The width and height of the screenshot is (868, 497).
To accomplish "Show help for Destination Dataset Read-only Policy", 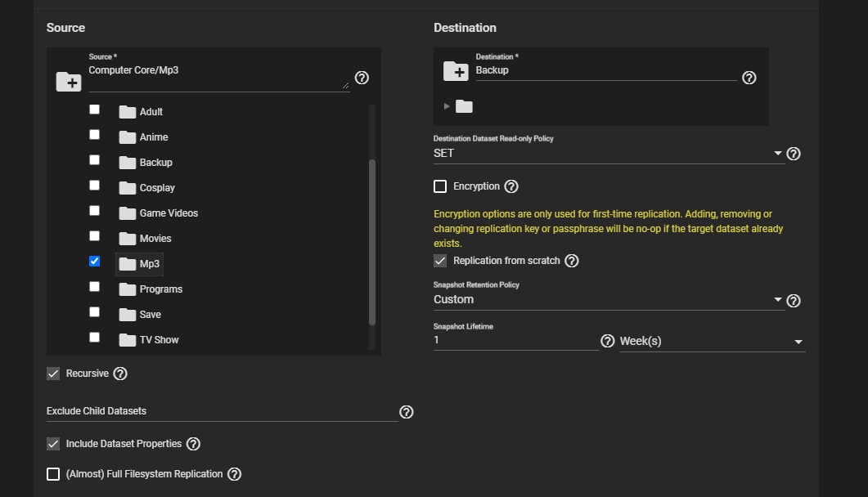I will coord(794,154).
